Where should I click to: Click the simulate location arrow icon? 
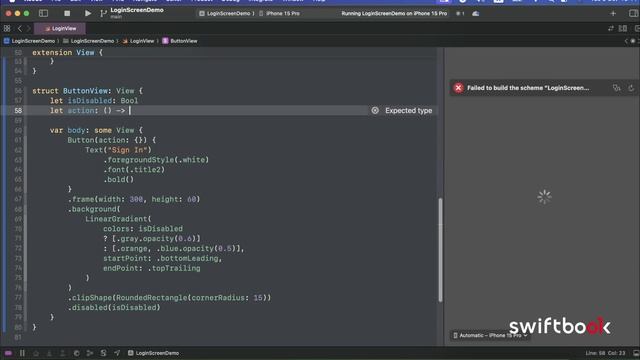tap(117, 353)
